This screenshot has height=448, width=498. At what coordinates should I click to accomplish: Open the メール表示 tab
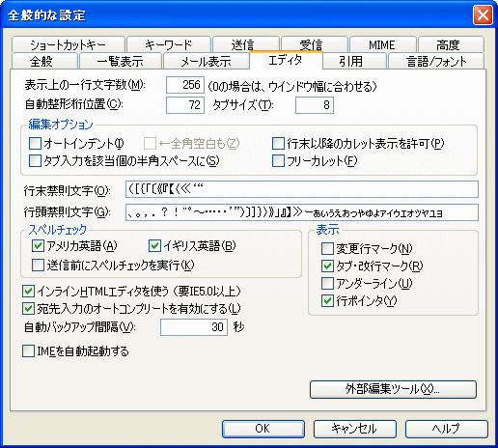click(207, 61)
